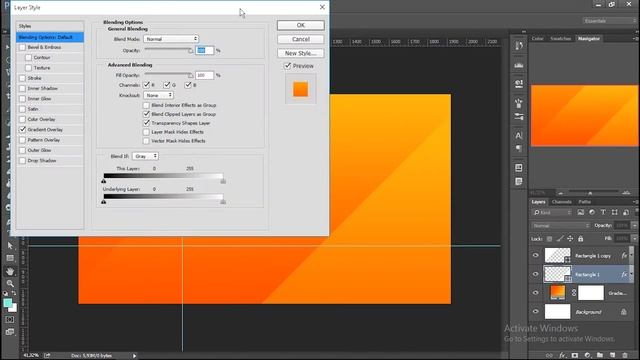Select the Navigator tab

(589, 38)
